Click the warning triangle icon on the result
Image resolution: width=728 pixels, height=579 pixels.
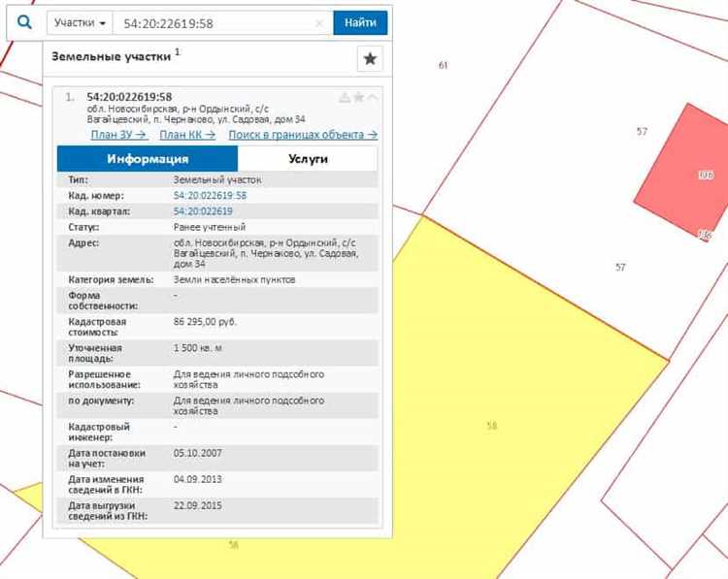344,97
